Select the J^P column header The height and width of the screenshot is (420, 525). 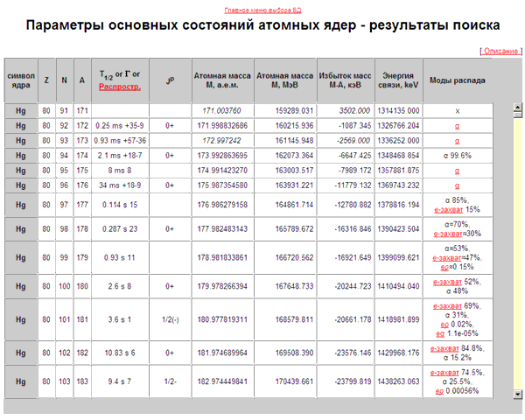[170, 80]
